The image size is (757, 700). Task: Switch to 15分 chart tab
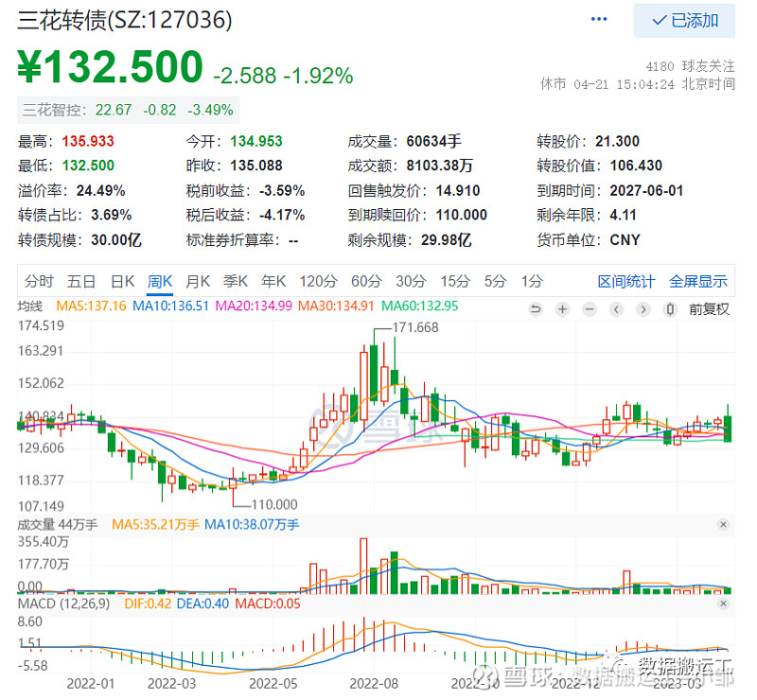455,281
